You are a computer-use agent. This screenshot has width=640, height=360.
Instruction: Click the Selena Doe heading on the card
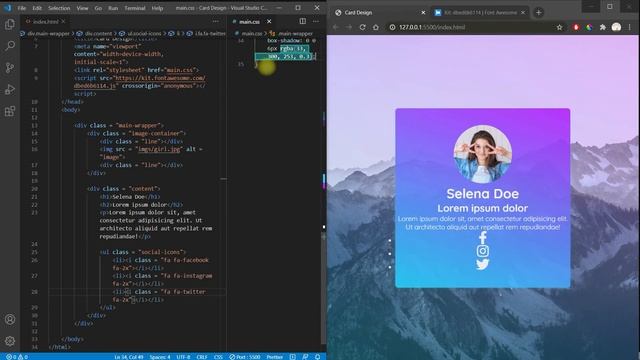pos(482,193)
